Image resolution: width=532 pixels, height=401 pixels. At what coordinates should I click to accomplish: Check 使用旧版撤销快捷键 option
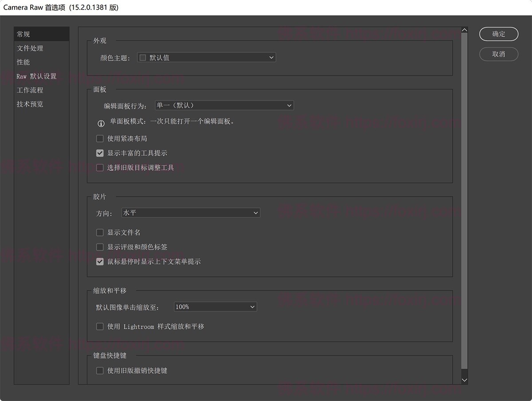(100, 370)
